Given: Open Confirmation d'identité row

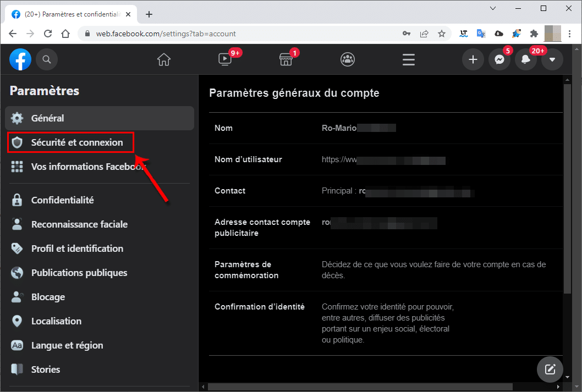Looking at the screenshot, I should (386, 323).
